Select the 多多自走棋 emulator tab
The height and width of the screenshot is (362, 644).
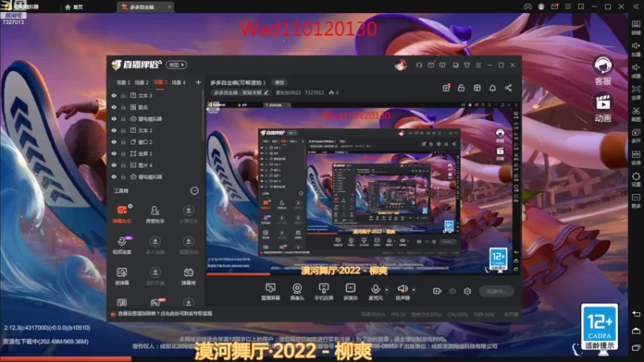[146, 7]
